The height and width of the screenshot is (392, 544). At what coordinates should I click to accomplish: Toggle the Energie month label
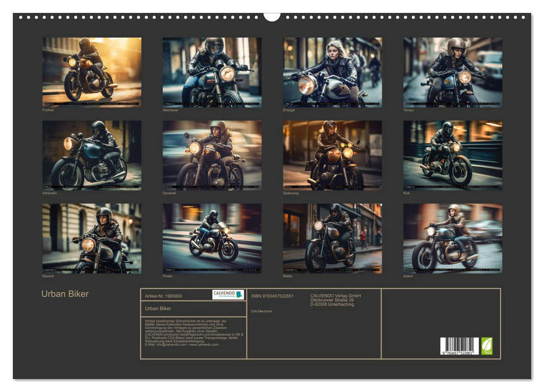(x=287, y=110)
